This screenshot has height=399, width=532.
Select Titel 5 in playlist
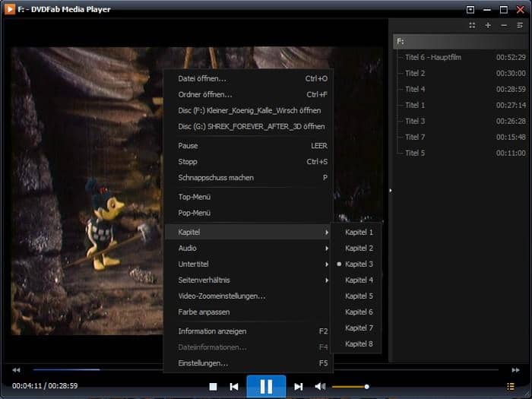(461, 153)
